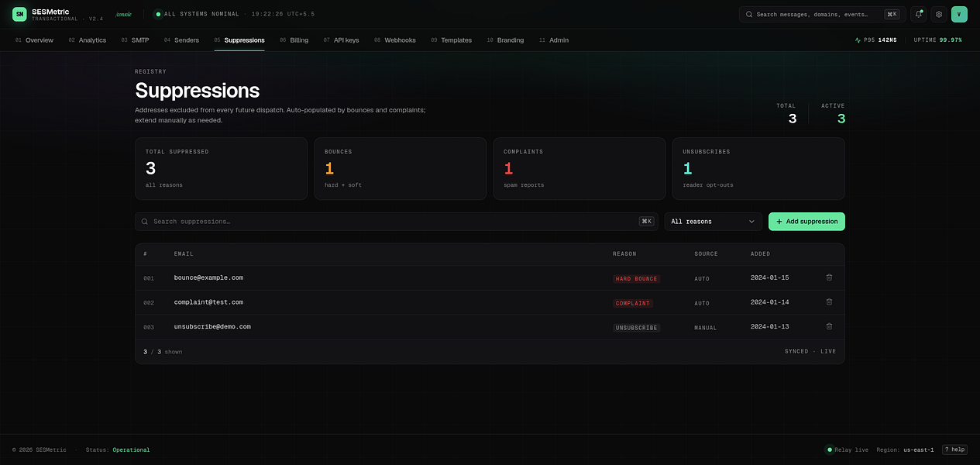Click the us-east-1 region label

[x=919, y=449]
